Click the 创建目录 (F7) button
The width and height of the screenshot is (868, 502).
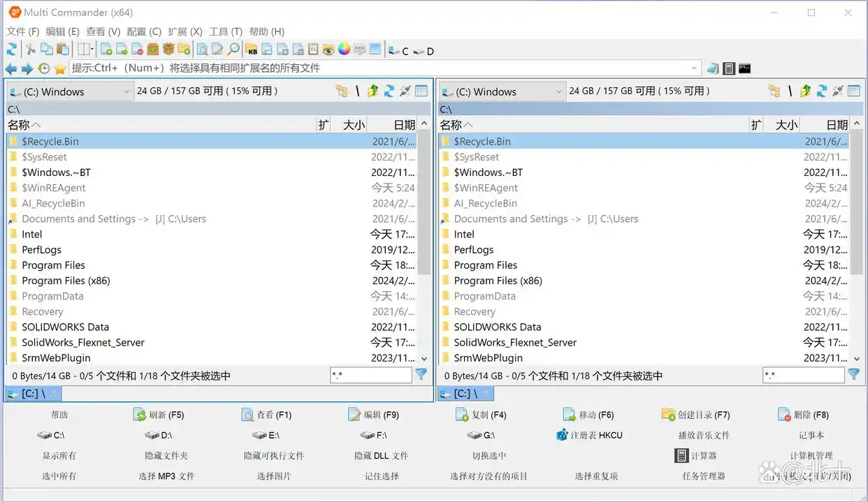(x=696, y=415)
